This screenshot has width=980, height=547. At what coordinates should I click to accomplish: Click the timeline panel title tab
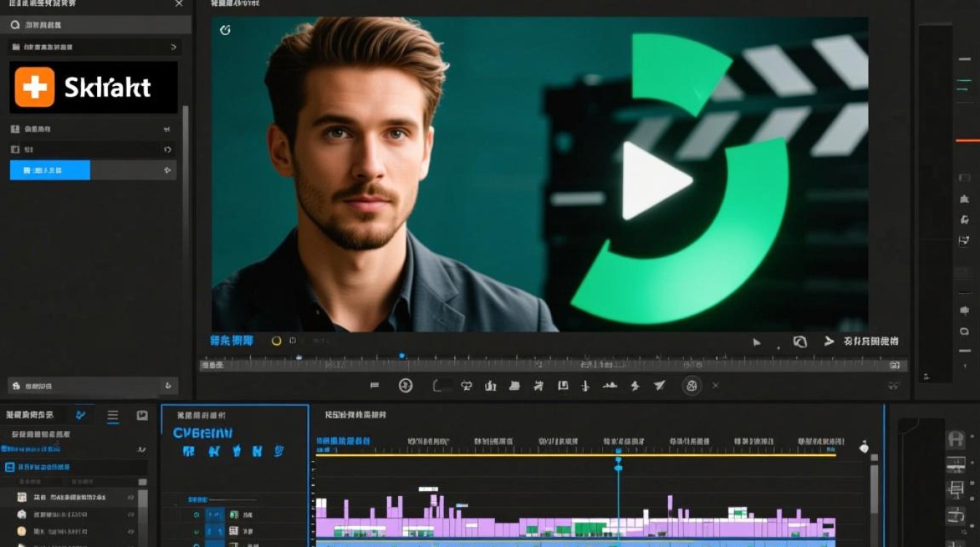pyautogui.click(x=355, y=415)
